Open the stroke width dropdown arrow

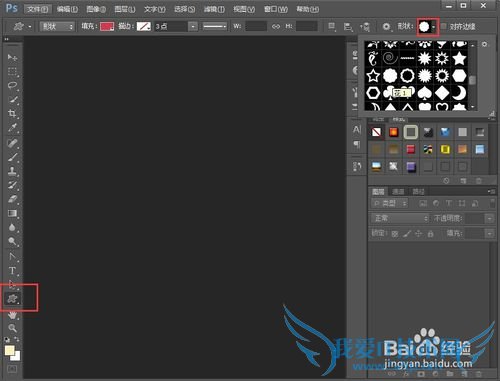(x=193, y=26)
